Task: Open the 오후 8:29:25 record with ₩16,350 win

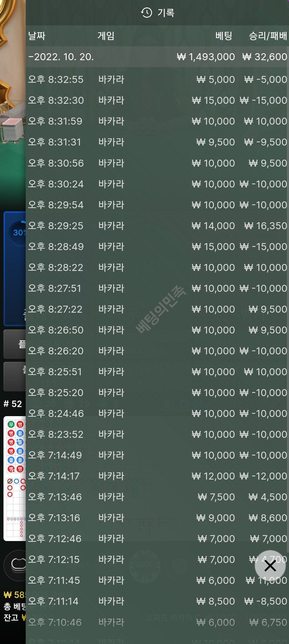Action: pos(157,226)
